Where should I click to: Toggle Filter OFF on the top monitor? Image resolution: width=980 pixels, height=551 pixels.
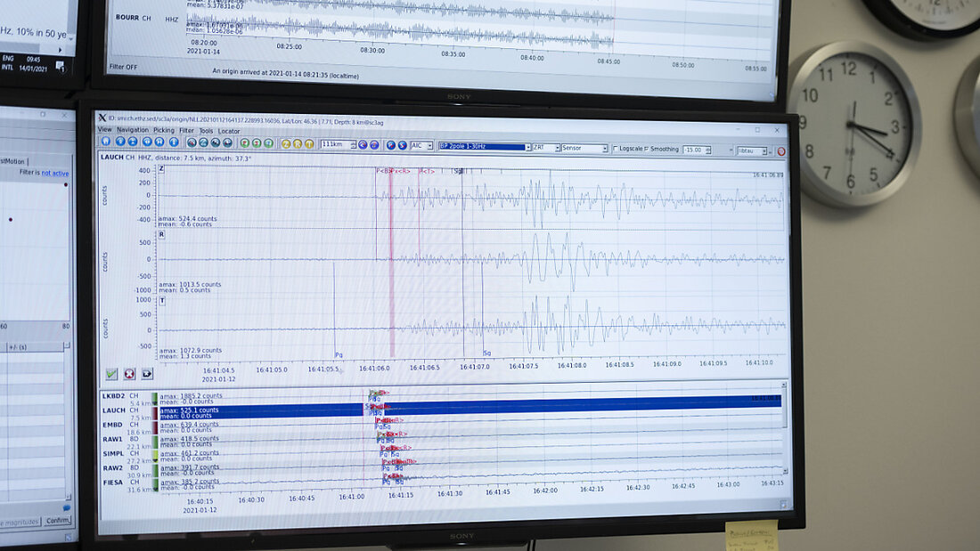(x=125, y=68)
